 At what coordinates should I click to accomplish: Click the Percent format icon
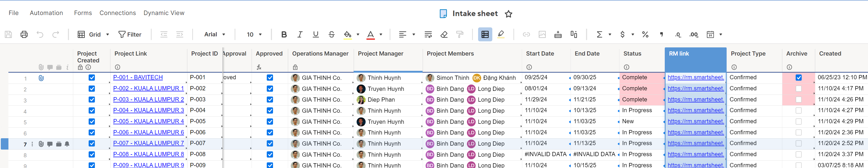pos(645,34)
